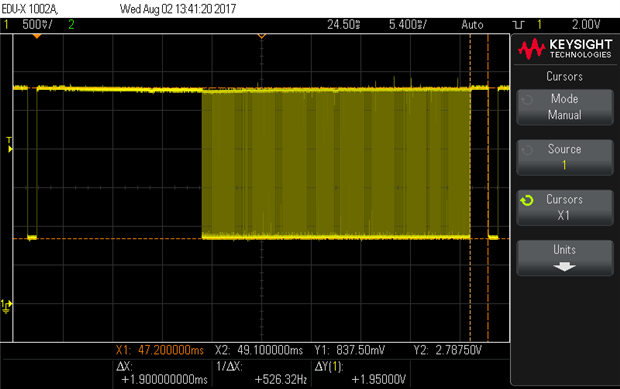Click the Cursors menu title

tap(565, 76)
